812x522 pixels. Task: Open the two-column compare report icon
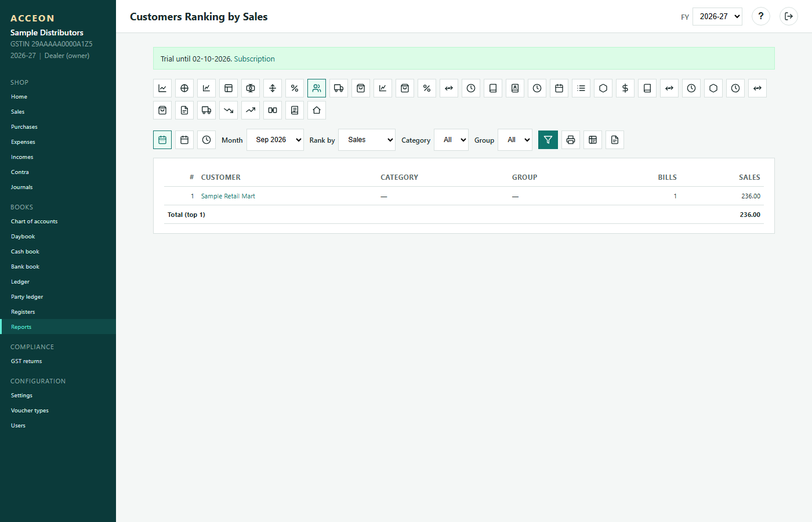click(x=273, y=110)
